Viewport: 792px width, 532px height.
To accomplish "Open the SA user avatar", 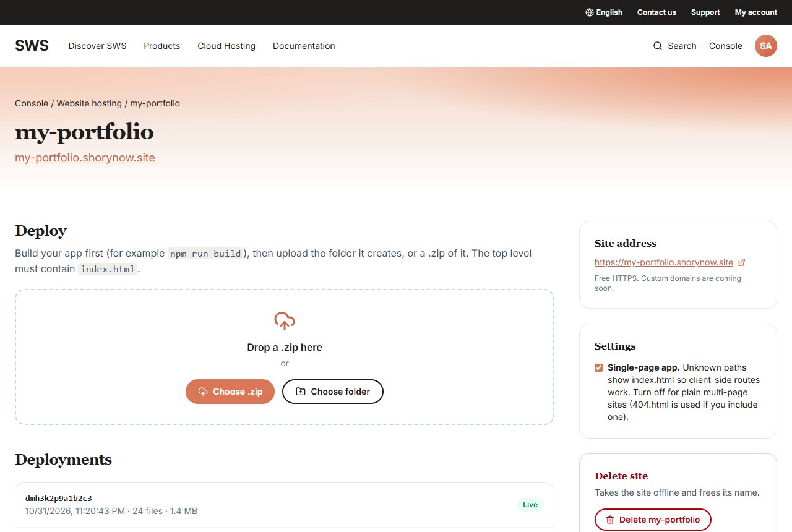I will tap(766, 46).
